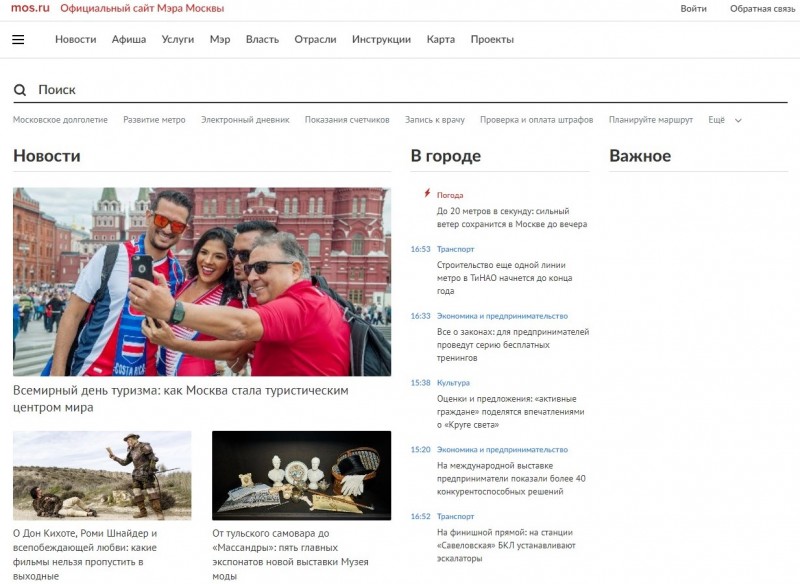Open the Карта menu item
This screenshot has height=584, width=800.
441,40
